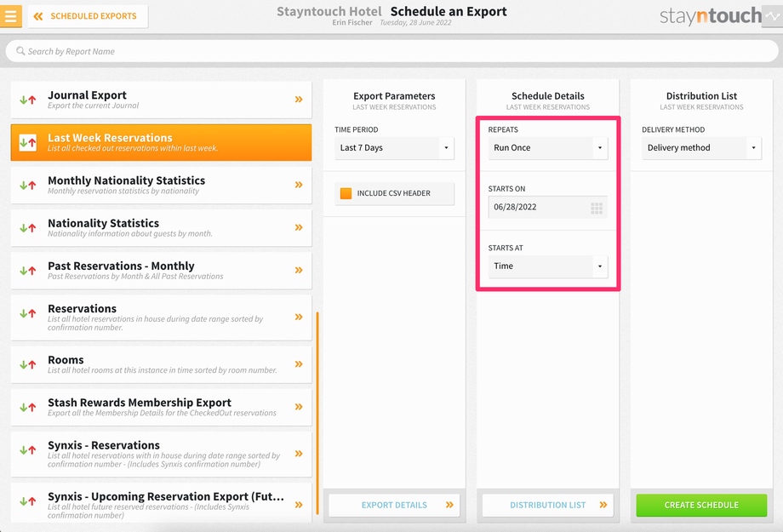Select Past Reservations - Monthly report
This screenshot has height=532, width=783.
pyautogui.click(x=162, y=270)
